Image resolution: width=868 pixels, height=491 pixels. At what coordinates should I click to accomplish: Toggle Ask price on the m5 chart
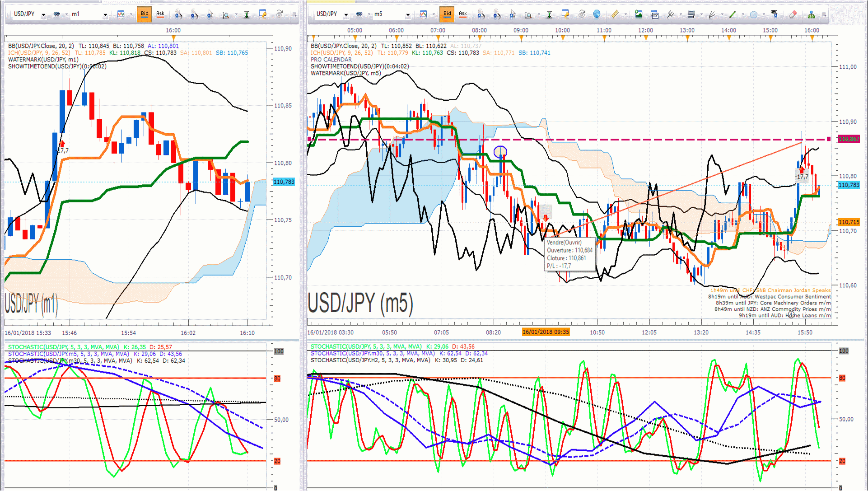click(x=463, y=14)
